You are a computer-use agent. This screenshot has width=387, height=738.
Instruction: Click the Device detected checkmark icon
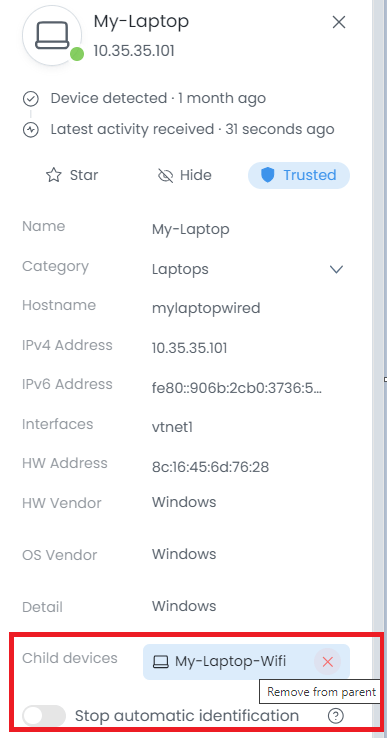click(31, 99)
